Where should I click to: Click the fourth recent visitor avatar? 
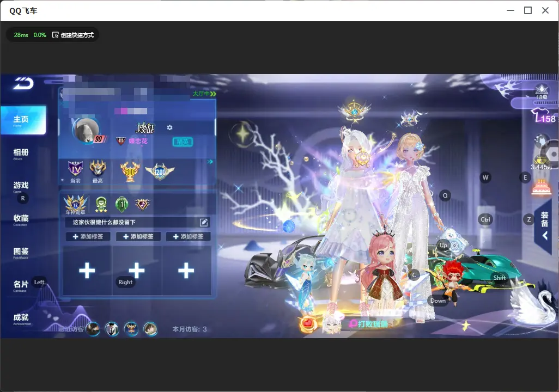[150, 329]
